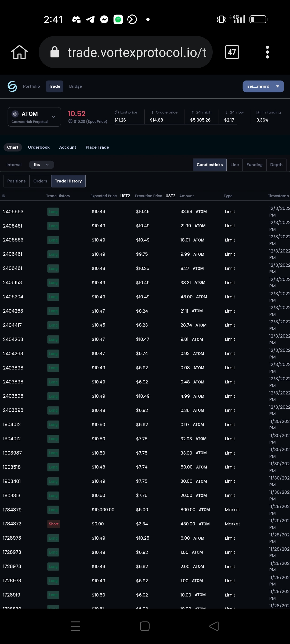Click the 10.52 mark price
Image resolution: width=290 pixels, height=644 pixels.
(x=77, y=114)
